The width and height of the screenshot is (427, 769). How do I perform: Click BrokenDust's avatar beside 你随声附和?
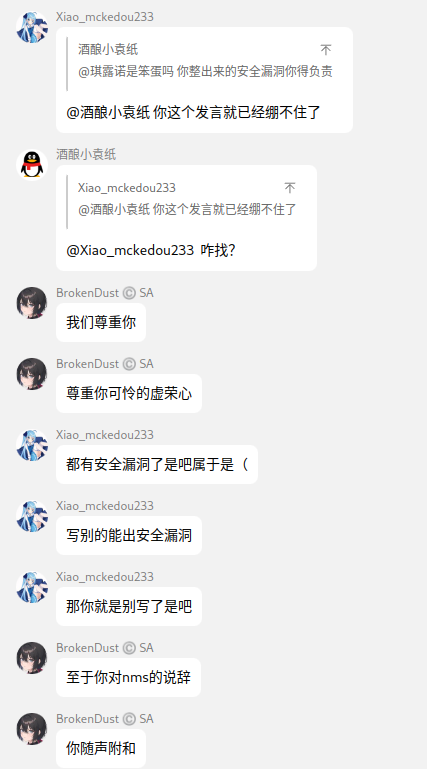32,729
